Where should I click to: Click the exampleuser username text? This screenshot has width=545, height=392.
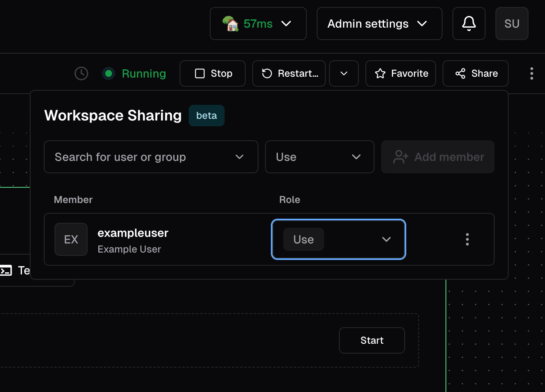coord(133,233)
